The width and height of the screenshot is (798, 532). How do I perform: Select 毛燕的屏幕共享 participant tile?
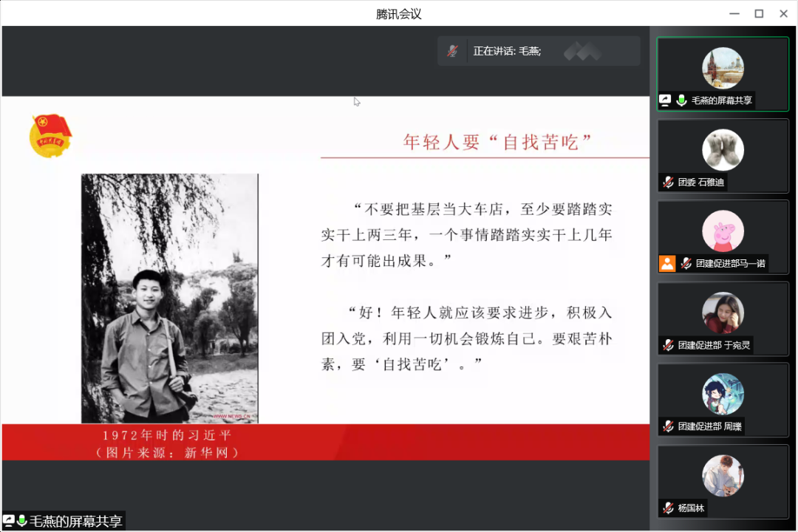pyautogui.click(x=723, y=75)
